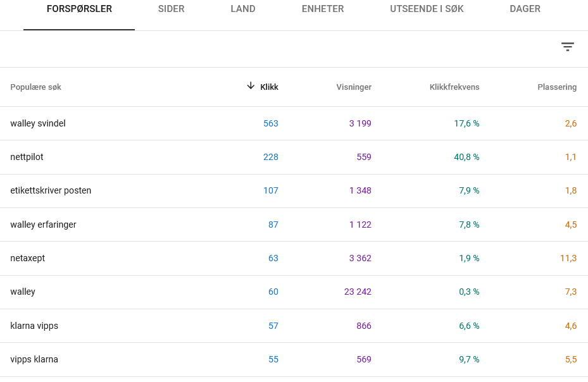Sort by the Visninger column header

(x=354, y=87)
